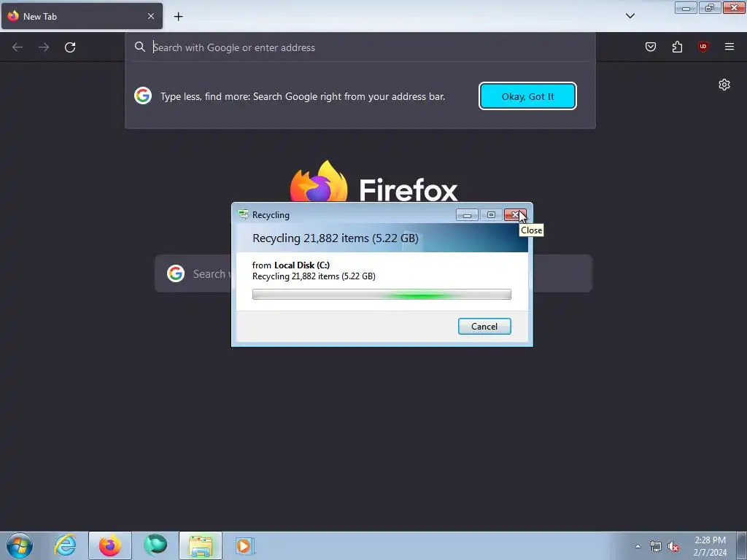Close the Recycling dialog
Image resolution: width=747 pixels, height=560 pixels.
tap(515, 215)
